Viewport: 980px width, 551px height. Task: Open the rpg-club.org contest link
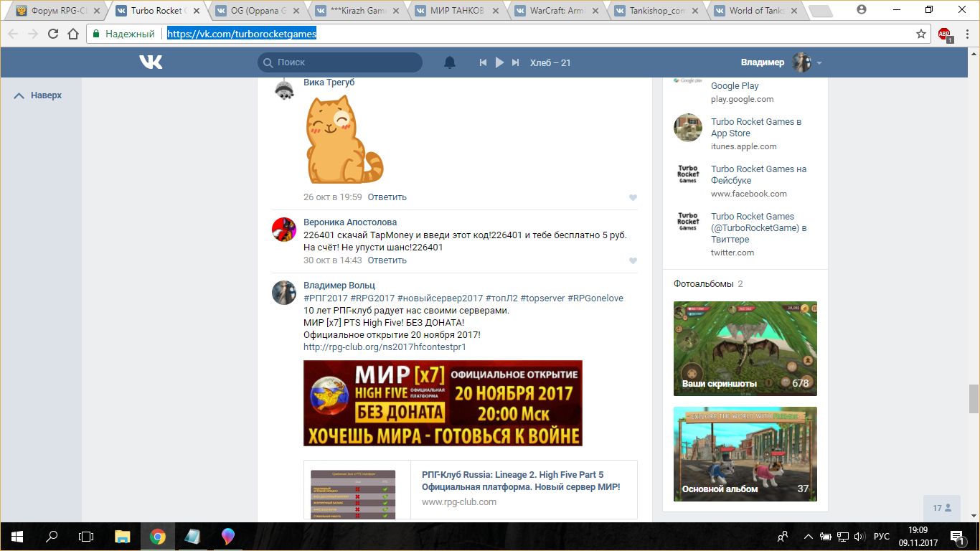coord(385,347)
